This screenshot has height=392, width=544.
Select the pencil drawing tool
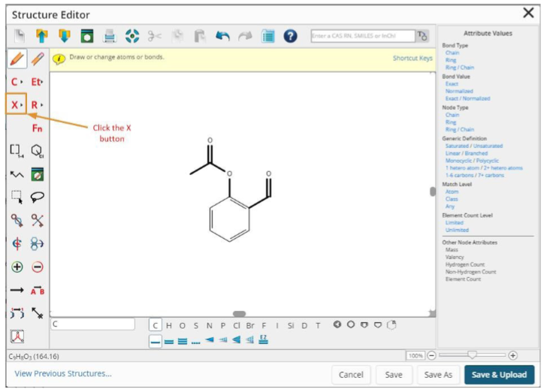click(17, 59)
